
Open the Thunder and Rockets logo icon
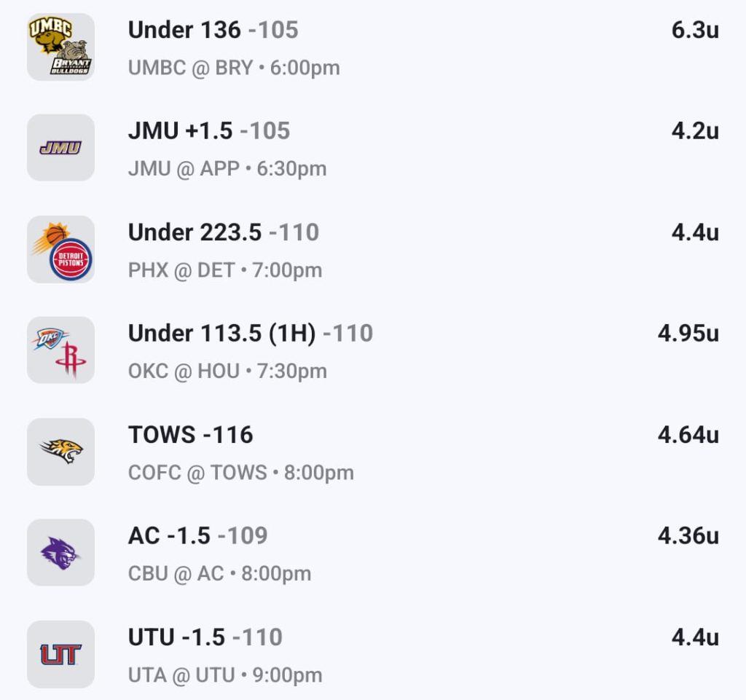[60, 350]
